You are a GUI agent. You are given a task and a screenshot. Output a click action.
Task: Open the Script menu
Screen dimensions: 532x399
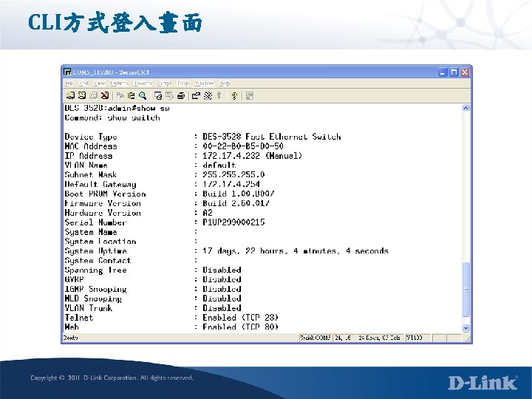pyautogui.click(x=164, y=83)
